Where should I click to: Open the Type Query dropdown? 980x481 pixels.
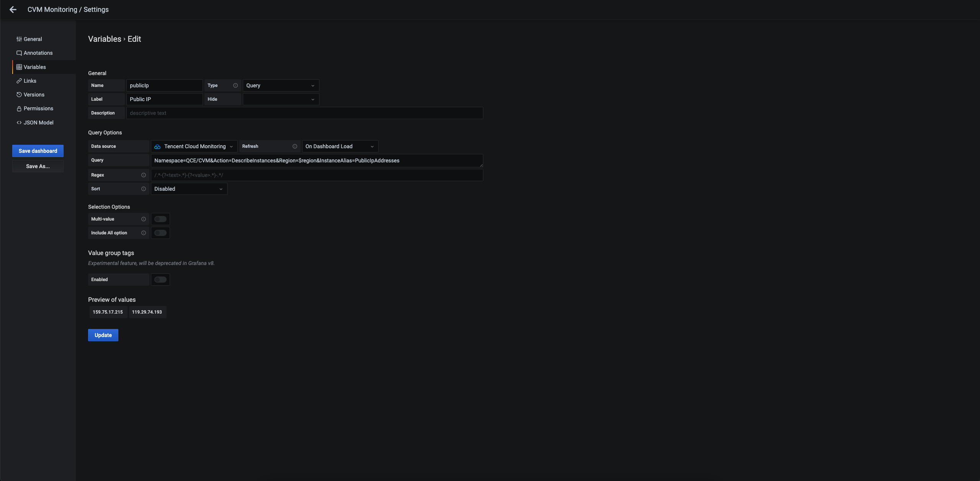click(280, 85)
